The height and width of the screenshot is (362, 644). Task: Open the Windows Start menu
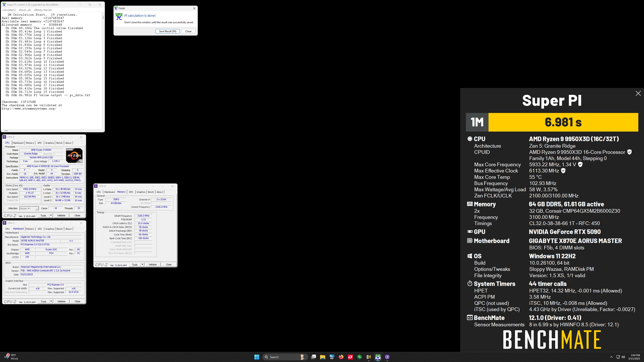(x=257, y=357)
